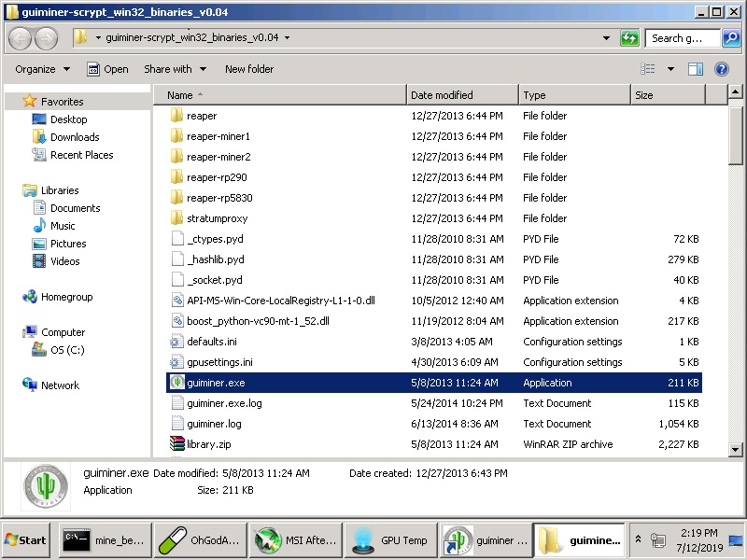747x560 pixels.
Task: Change view using the view icon
Action: coord(647,69)
